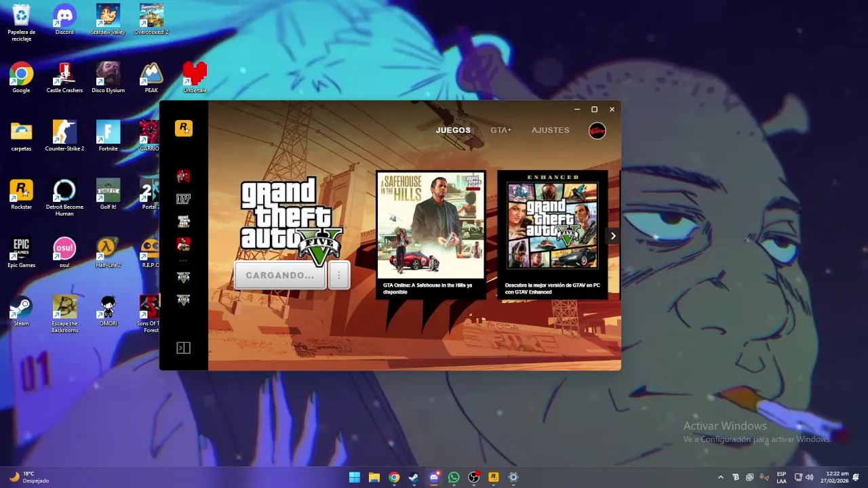Open File Explorer from the taskbar
Image resolution: width=868 pixels, height=488 pixels.
374,477
